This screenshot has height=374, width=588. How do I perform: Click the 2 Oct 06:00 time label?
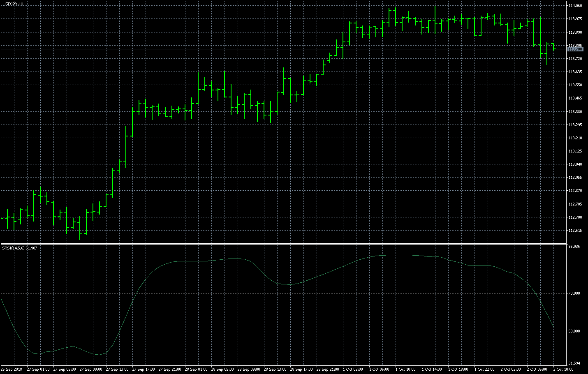coord(537,369)
